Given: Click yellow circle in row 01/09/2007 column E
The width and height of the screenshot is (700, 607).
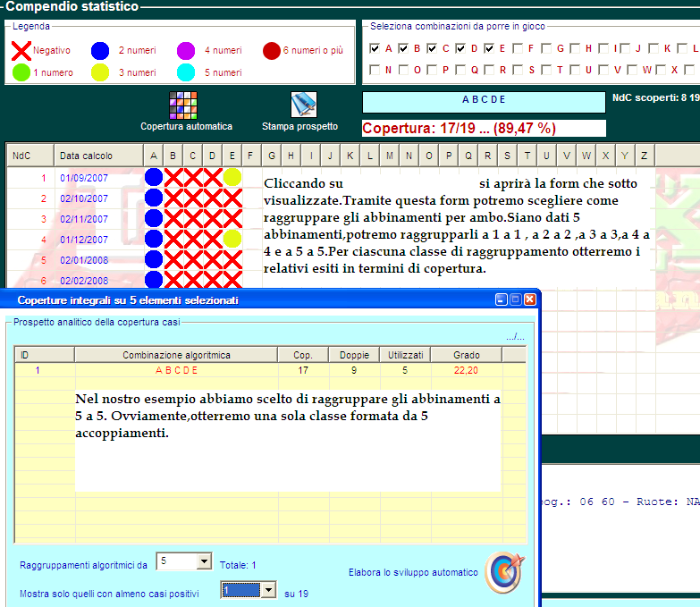Looking at the screenshot, I should (232, 177).
